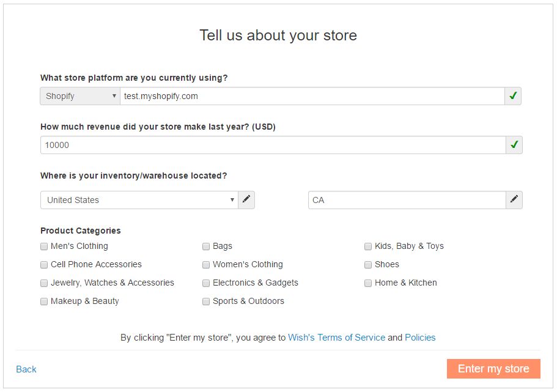The width and height of the screenshot is (557, 392).
Task: Check the Men's Clothing category
Action: click(x=43, y=246)
